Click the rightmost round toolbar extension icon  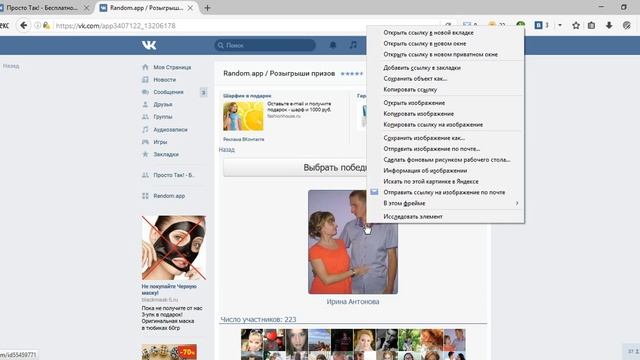627,25
